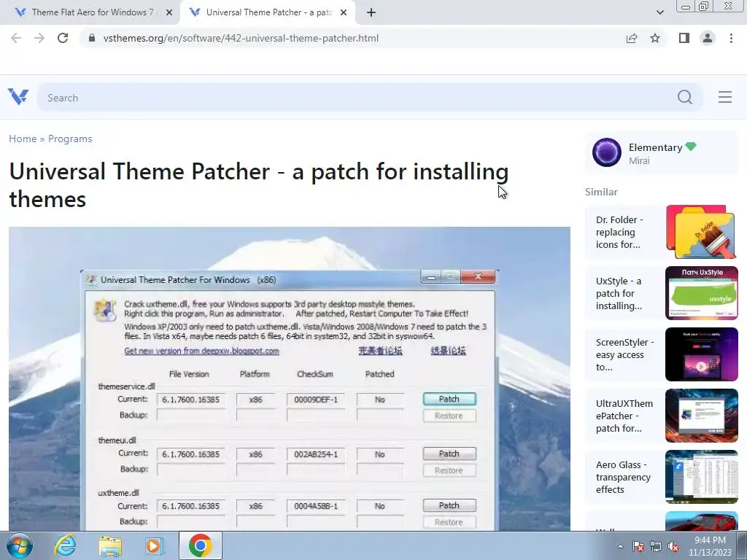Click the ScreenStyler thumbnail

[701, 354]
